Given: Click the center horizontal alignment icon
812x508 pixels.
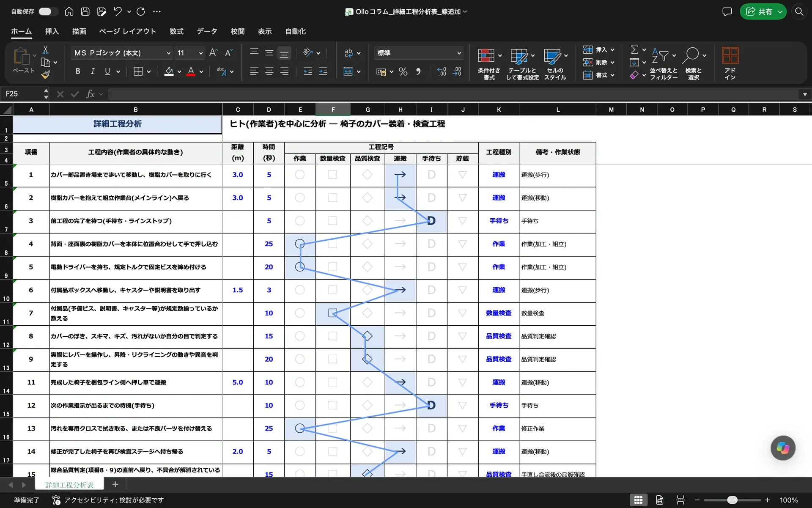Looking at the screenshot, I should click(x=269, y=71).
